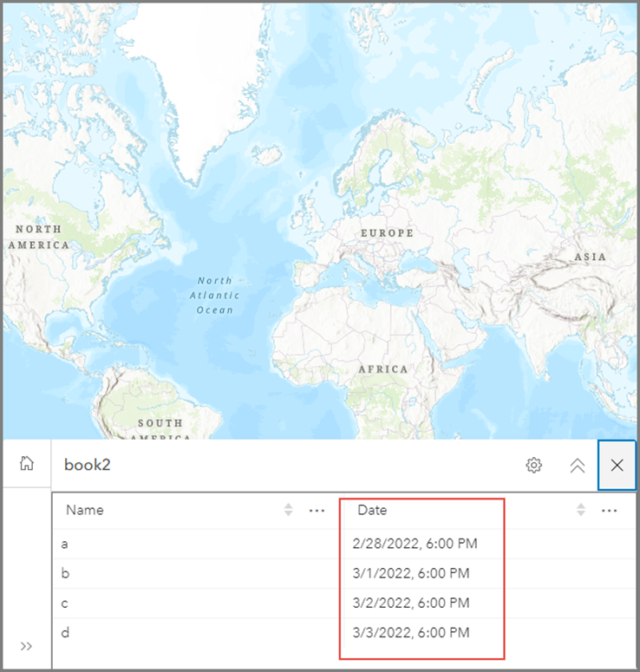Select the row named d
The height and width of the screenshot is (672, 640).
pyautogui.click(x=343, y=633)
